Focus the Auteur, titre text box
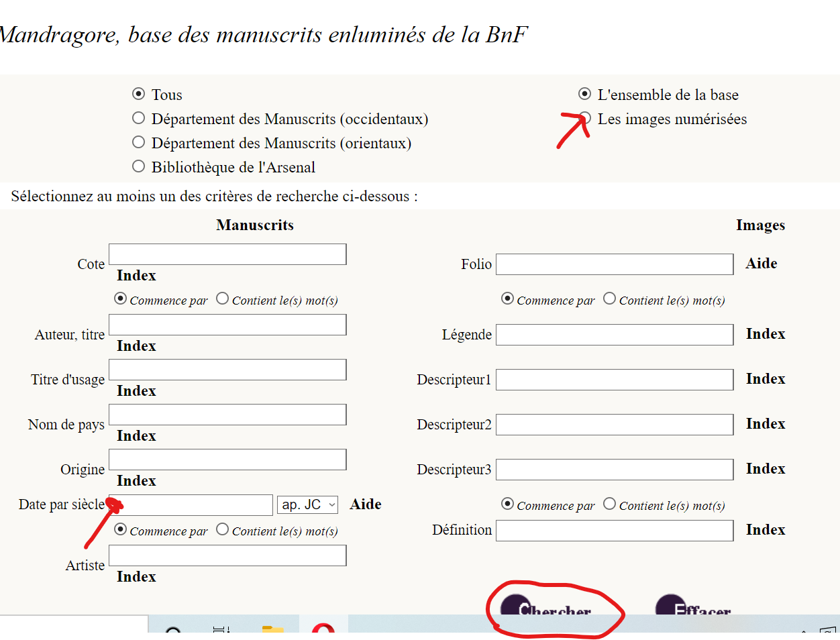The width and height of the screenshot is (840, 640). pos(227,325)
